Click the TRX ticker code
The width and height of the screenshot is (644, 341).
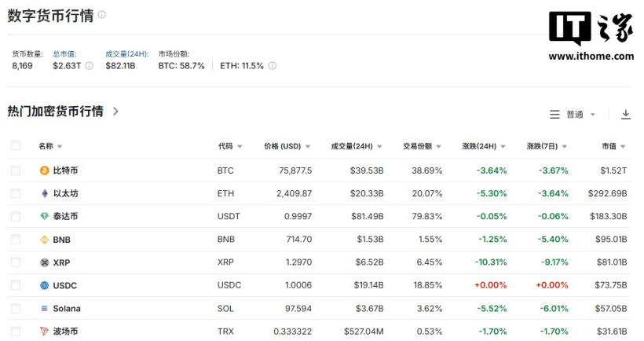(x=225, y=331)
